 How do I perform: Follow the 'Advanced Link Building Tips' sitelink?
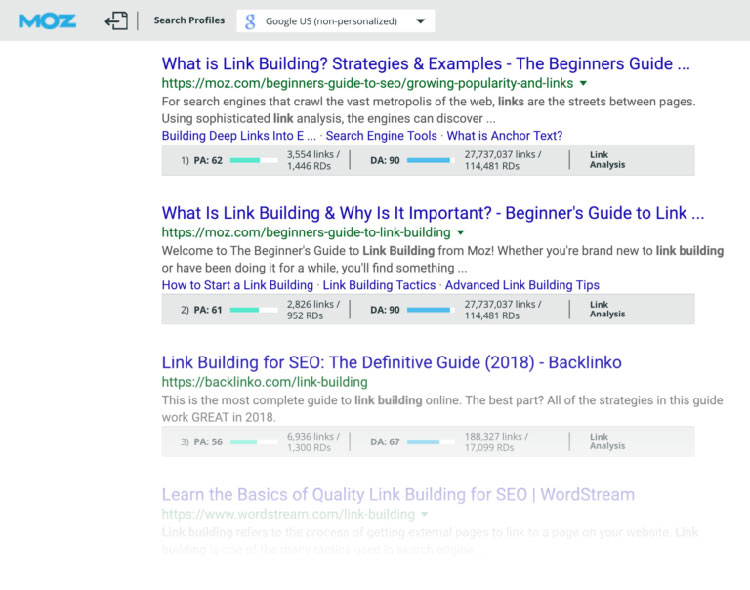click(522, 285)
